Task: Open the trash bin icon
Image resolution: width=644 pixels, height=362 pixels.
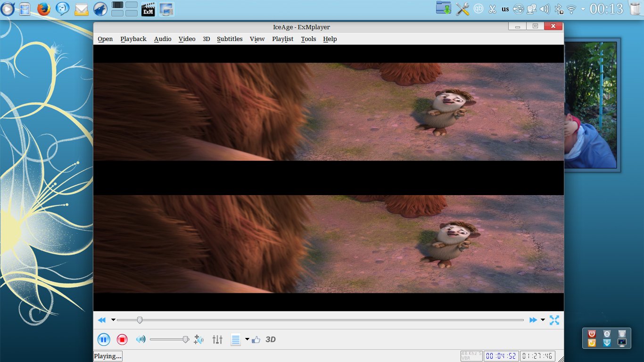Action: pos(635,8)
